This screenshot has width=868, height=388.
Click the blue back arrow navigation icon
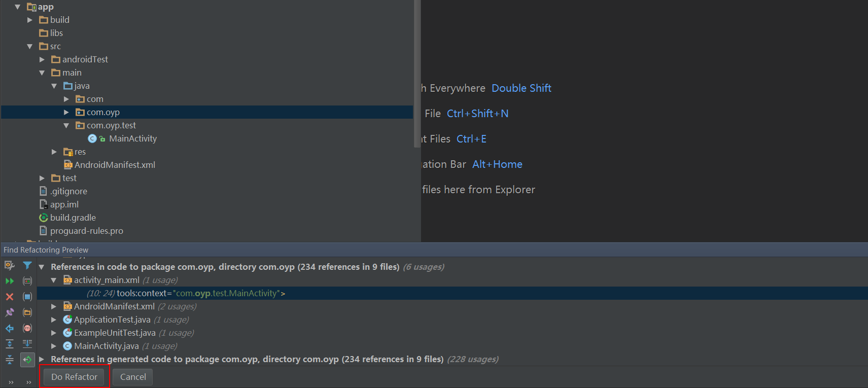pos(9,328)
